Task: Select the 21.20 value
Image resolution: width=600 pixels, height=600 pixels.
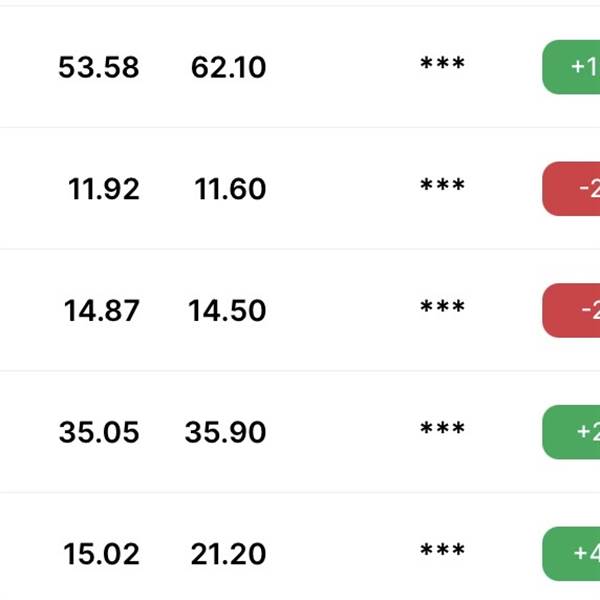Action: (x=229, y=554)
